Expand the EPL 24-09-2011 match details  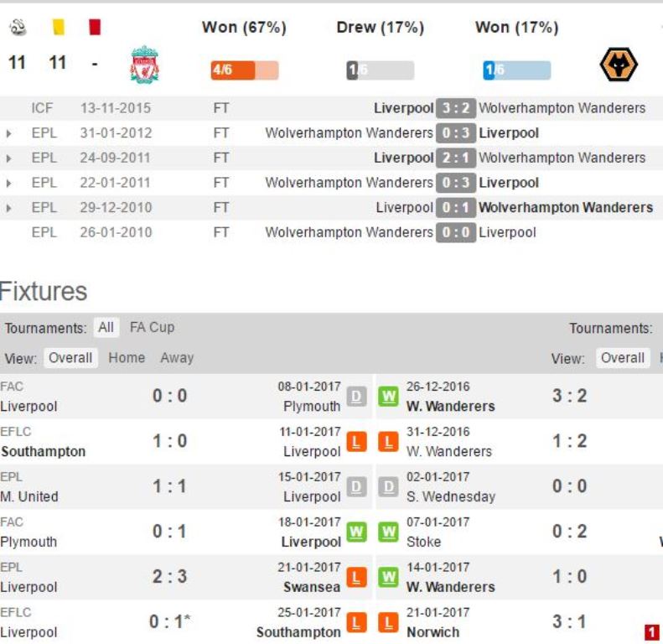[x=8, y=158]
